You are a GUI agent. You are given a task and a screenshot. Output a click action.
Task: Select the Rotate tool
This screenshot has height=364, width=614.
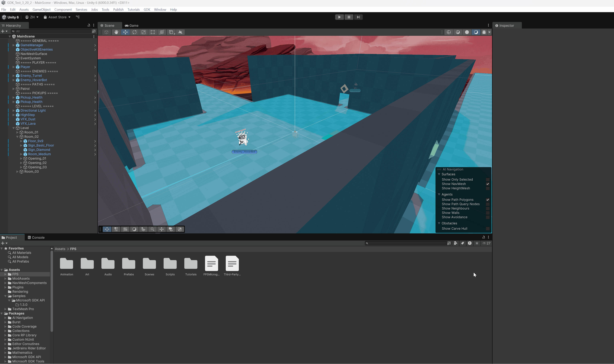tap(135, 32)
